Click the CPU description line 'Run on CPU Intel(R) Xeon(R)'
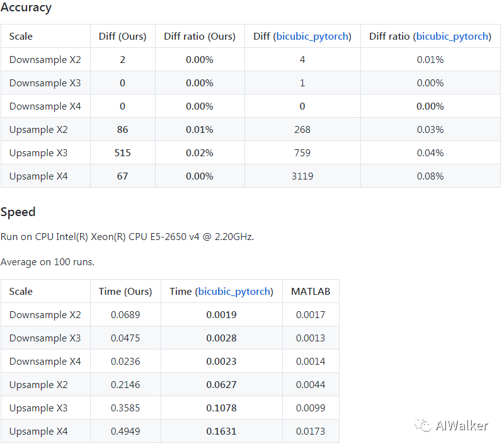504x446 pixels. (127, 237)
